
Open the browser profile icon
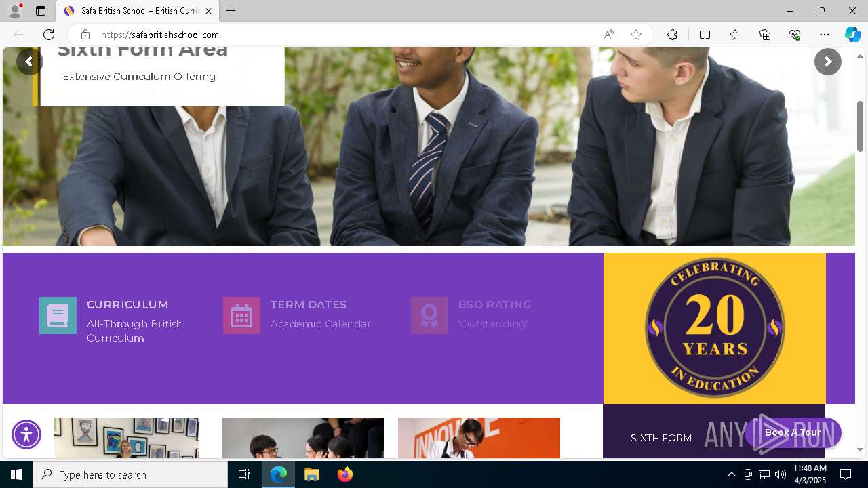click(14, 11)
